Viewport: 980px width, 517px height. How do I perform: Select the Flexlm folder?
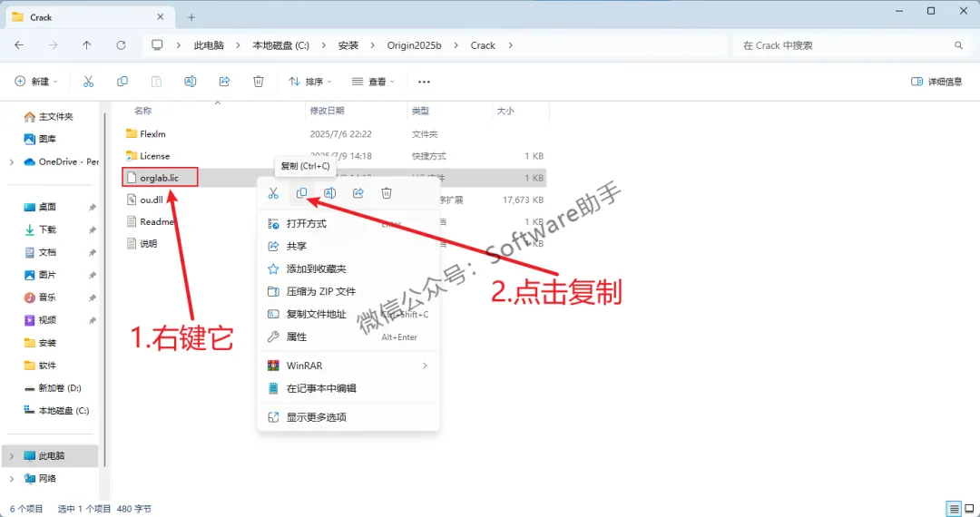[152, 133]
